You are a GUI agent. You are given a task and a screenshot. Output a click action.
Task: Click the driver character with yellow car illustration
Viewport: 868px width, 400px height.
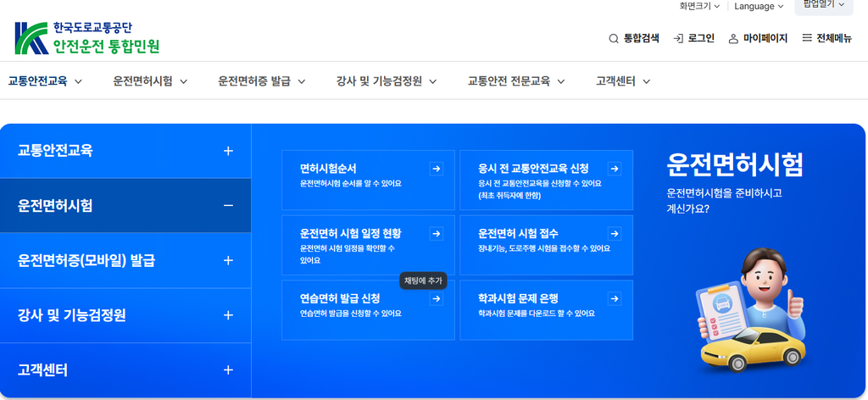753,310
